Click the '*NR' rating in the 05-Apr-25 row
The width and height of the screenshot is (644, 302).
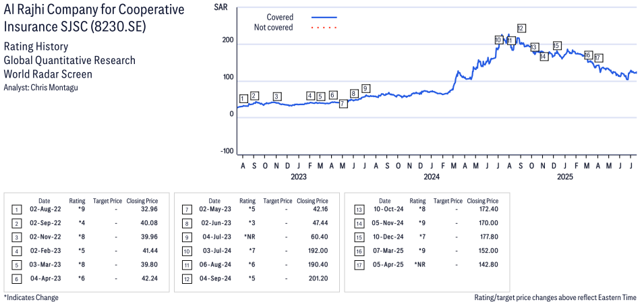(421, 264)
